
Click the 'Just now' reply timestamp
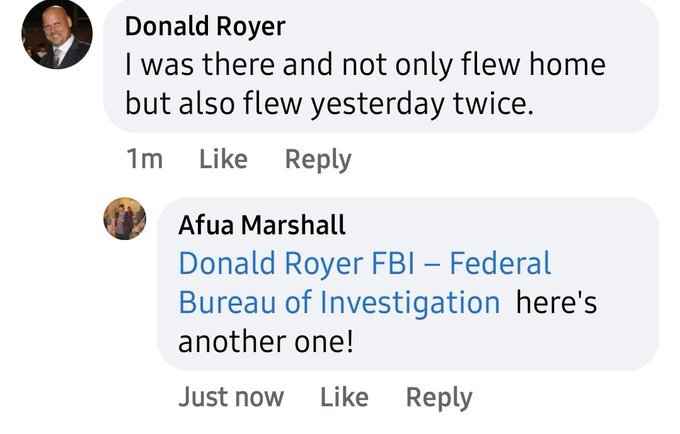230,397
